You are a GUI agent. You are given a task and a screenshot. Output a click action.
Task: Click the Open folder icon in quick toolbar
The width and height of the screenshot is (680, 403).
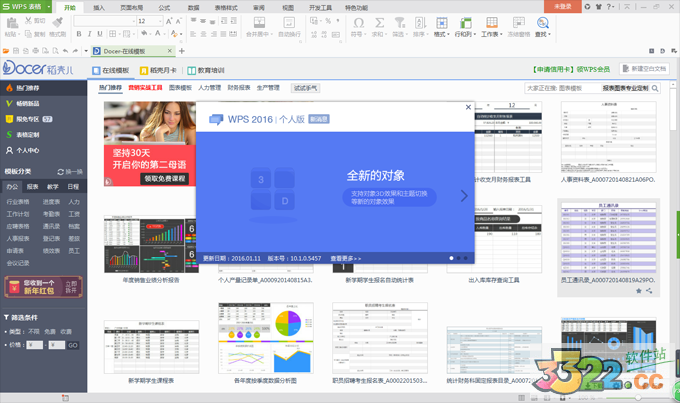pos(6,51)
